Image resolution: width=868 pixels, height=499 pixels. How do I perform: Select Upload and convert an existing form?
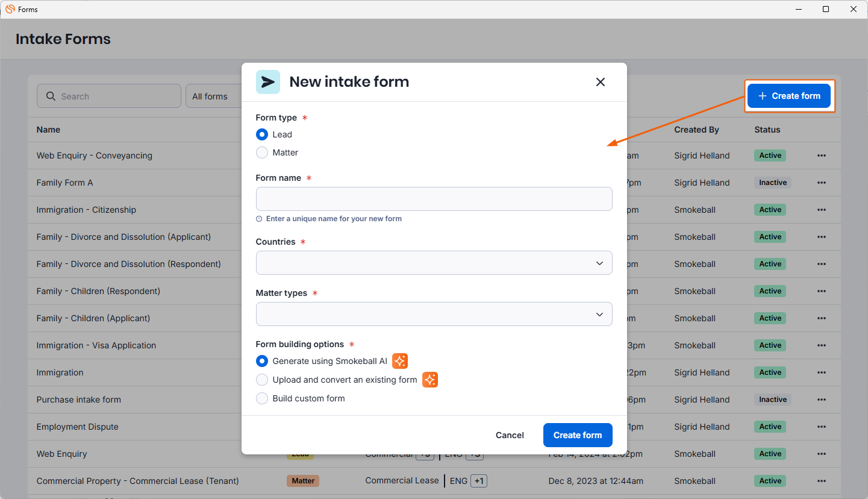262,380
